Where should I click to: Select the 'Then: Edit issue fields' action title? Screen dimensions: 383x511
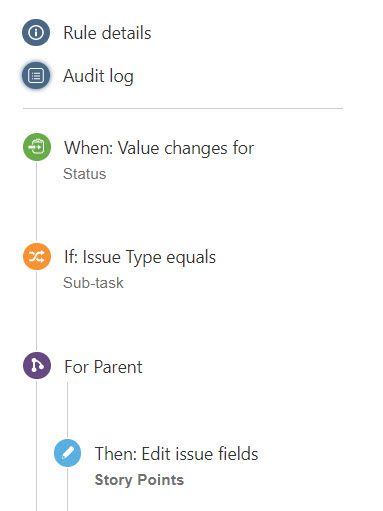point(176,454)
